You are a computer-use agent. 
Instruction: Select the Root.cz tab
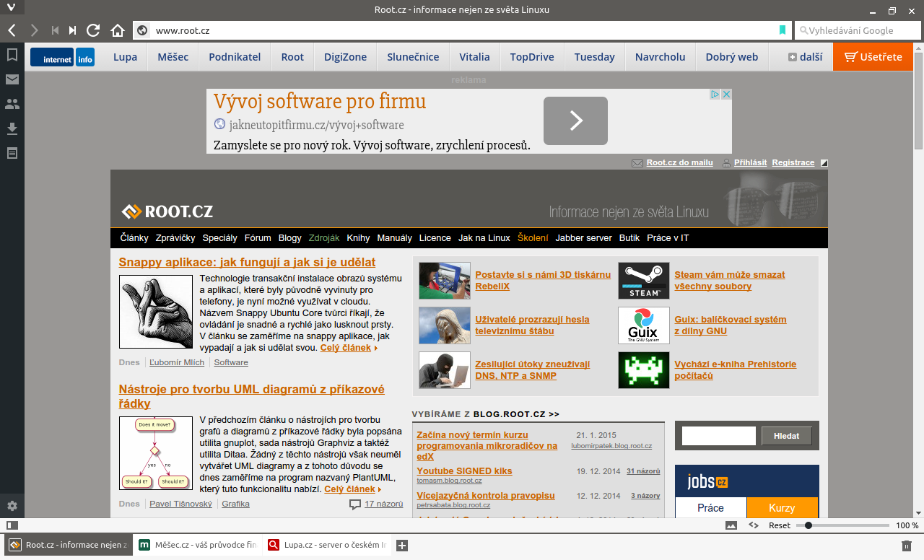68,546
